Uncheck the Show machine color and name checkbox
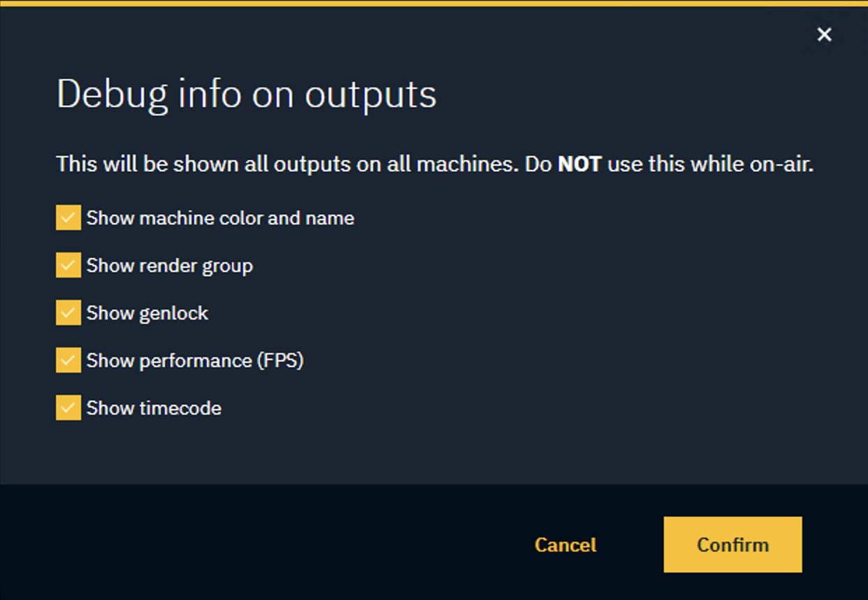 (x=67, y=217)
